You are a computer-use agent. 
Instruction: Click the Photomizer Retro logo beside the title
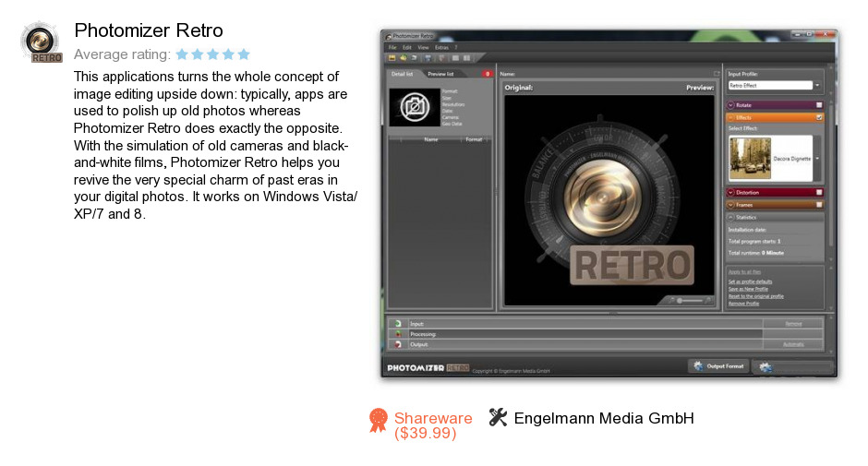(41, 42)
